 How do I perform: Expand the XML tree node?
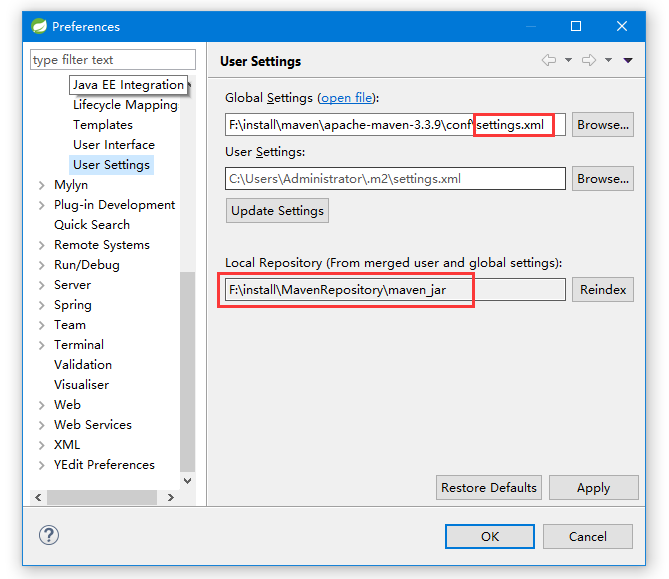41,445
